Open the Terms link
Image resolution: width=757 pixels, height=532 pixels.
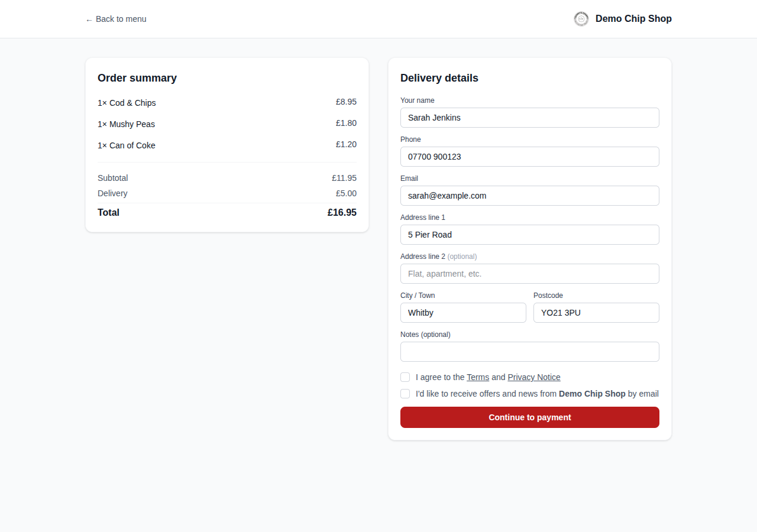pos(478,377)
